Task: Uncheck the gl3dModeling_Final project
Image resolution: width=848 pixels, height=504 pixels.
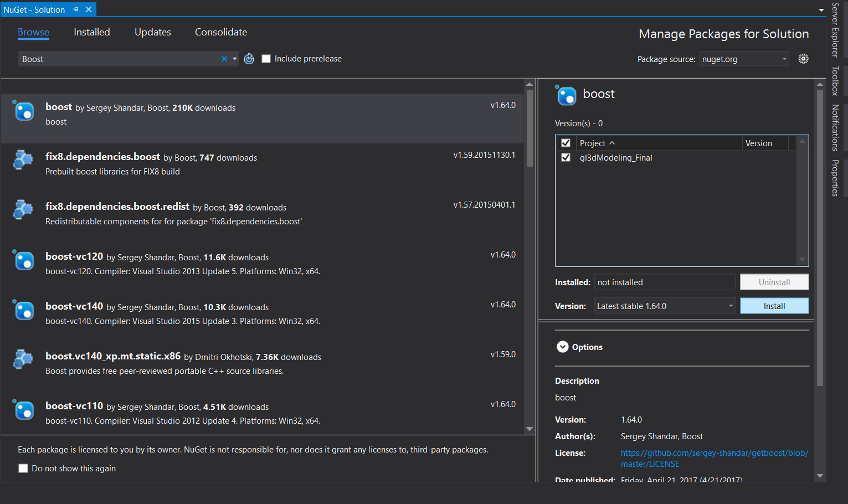Action: (566, 157)
